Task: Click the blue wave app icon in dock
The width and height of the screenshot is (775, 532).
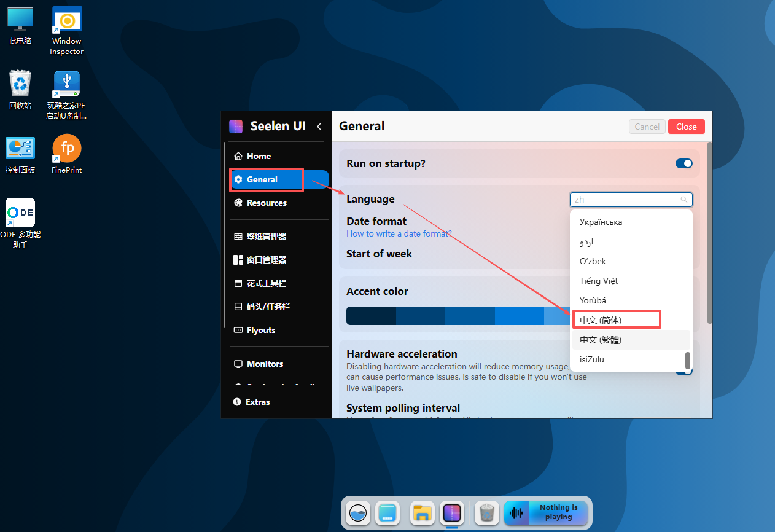Action: pos(358,513)
